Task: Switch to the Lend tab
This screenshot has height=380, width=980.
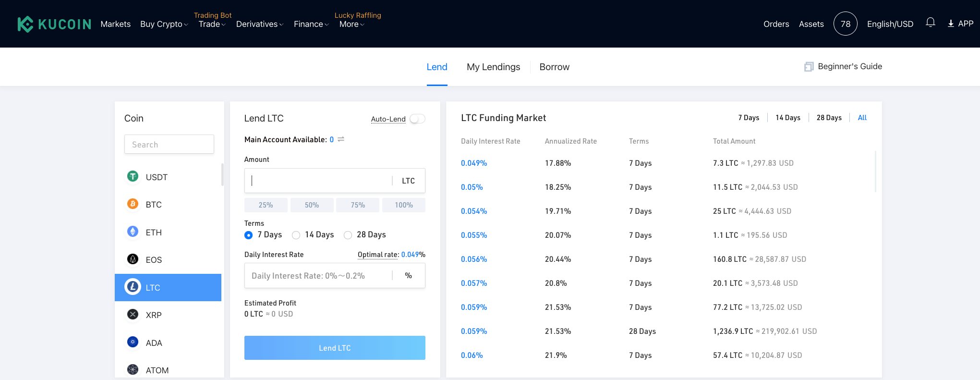Action: (437, 67)
